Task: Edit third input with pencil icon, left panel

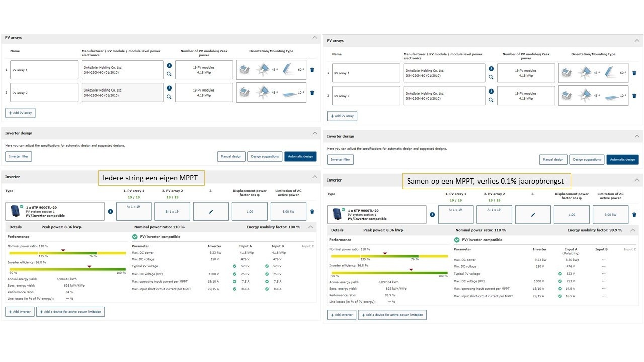Action: point(211,212)
